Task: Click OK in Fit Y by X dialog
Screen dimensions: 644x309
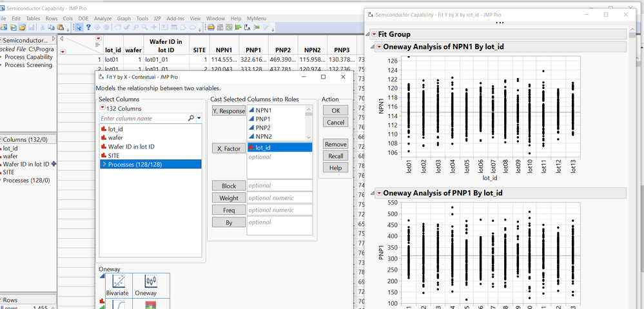Action: (335, 110)
